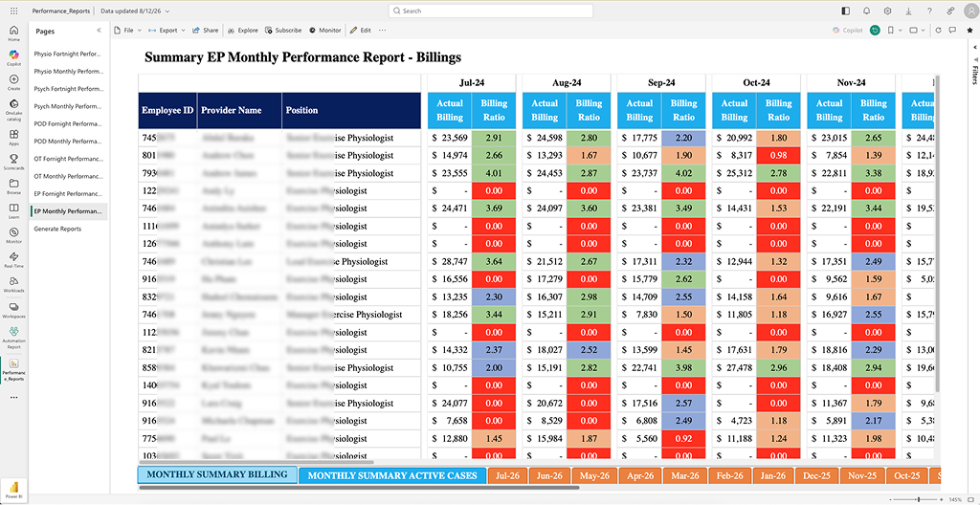Open the settings gear in header

[x=887, y=11]
